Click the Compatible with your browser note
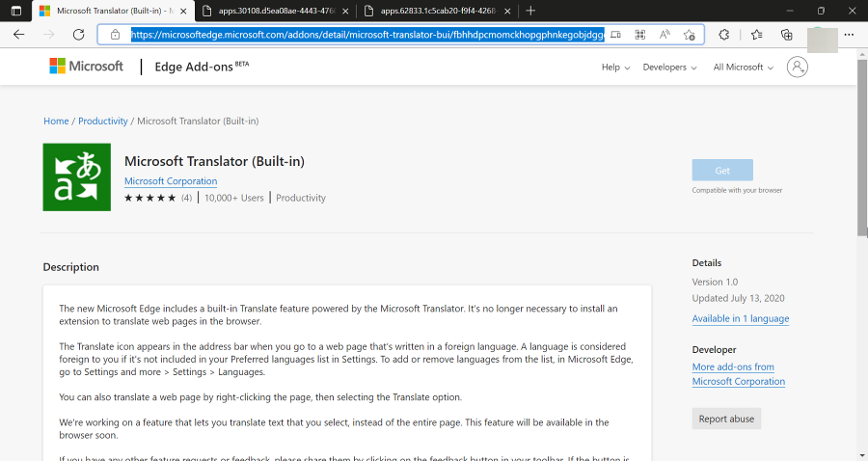Viewport: 868px width, 461px height. tap(737, 190)
